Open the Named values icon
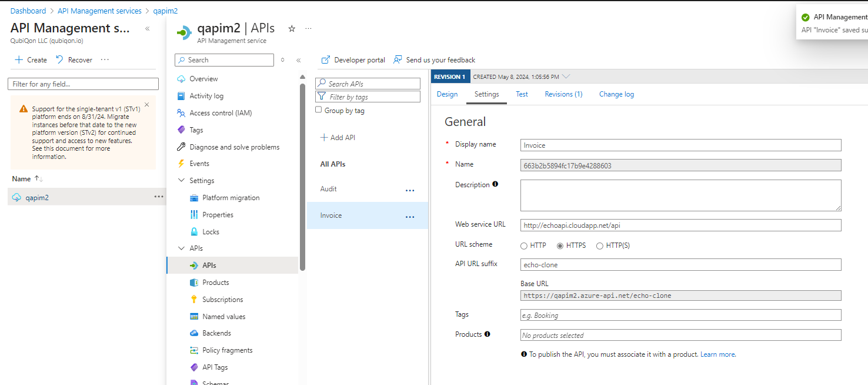 point(194,317)
